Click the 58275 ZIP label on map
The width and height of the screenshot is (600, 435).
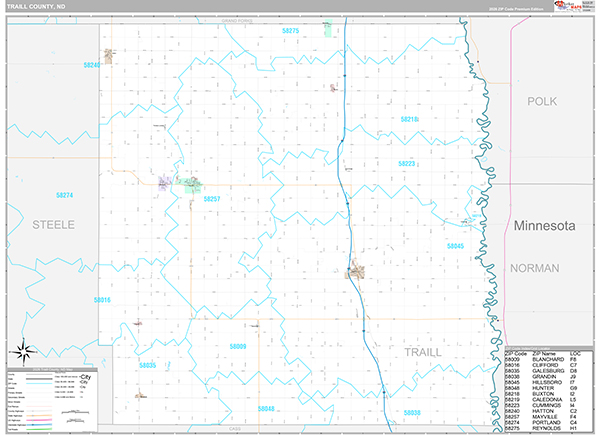(290, 31)
